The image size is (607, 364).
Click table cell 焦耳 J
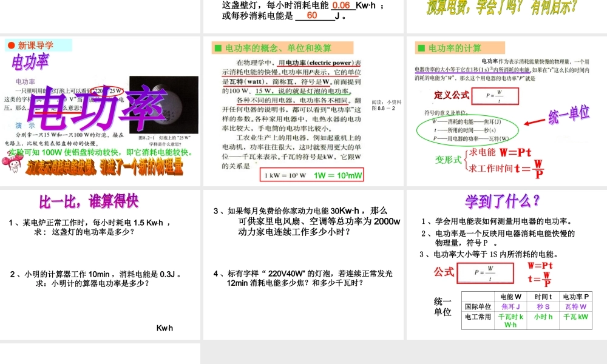point(510,306)
